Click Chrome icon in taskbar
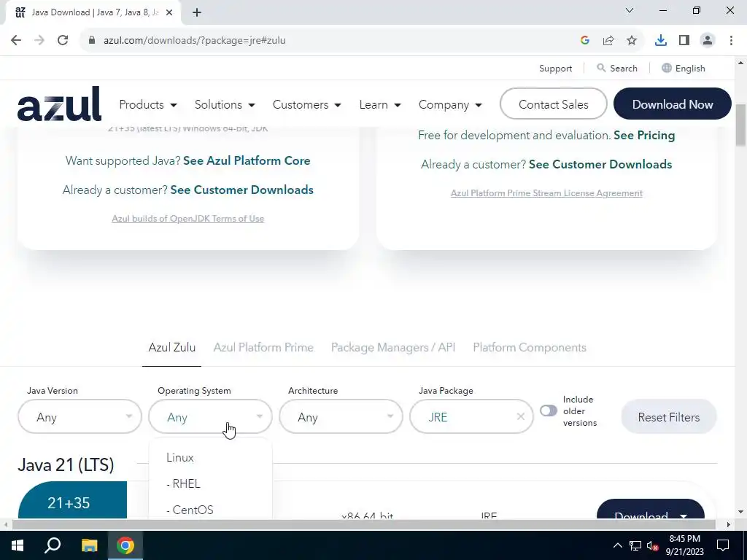The height and width of the screenshot is (560, 747). tap(125, 545)
